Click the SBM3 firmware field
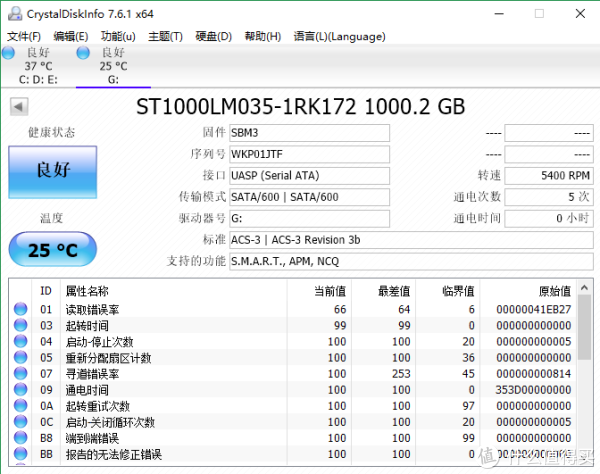 coord(310,133)
